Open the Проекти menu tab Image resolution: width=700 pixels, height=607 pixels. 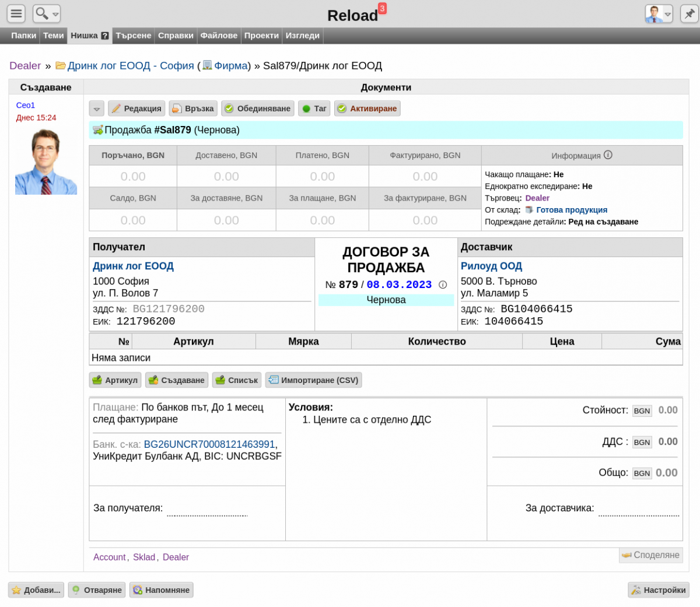point(261,36)
